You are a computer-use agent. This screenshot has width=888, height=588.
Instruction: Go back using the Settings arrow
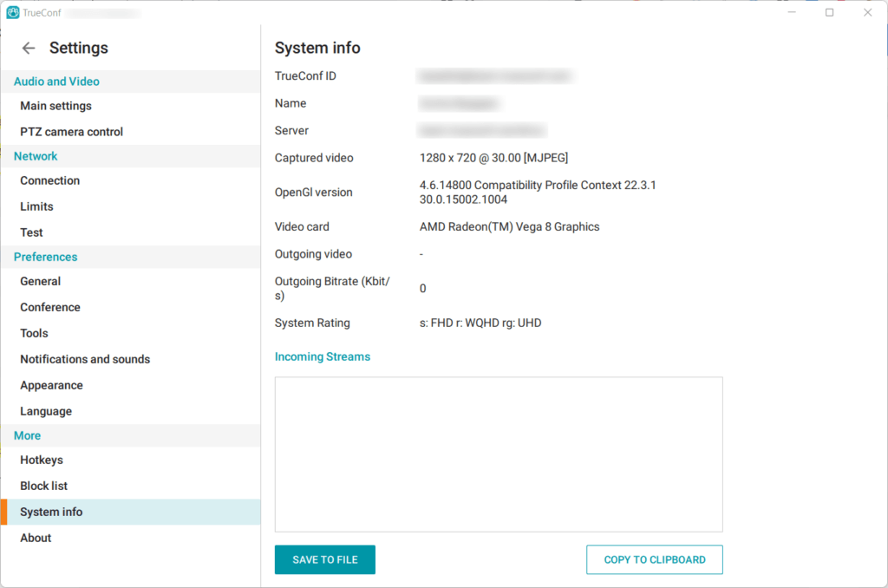click(29, 49)
